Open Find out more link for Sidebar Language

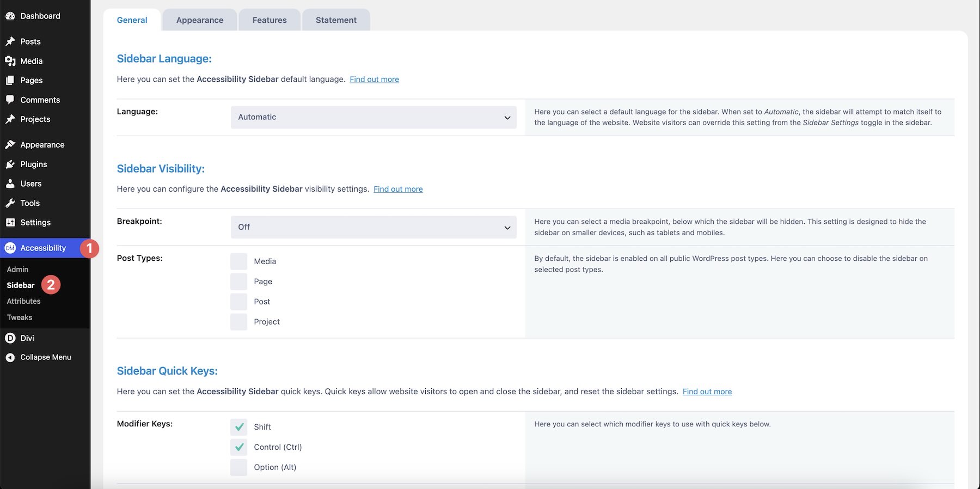coord(374,80)
